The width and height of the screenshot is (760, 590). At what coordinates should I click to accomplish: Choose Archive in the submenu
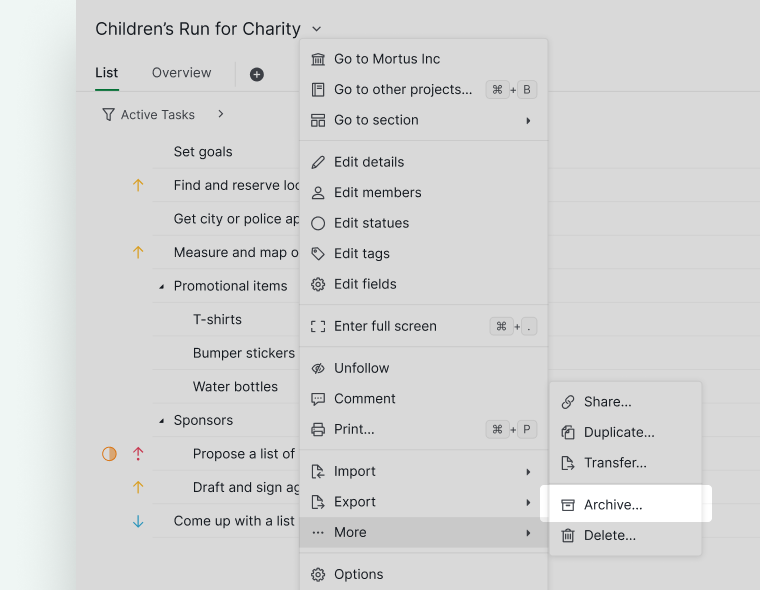pos(625,505)
